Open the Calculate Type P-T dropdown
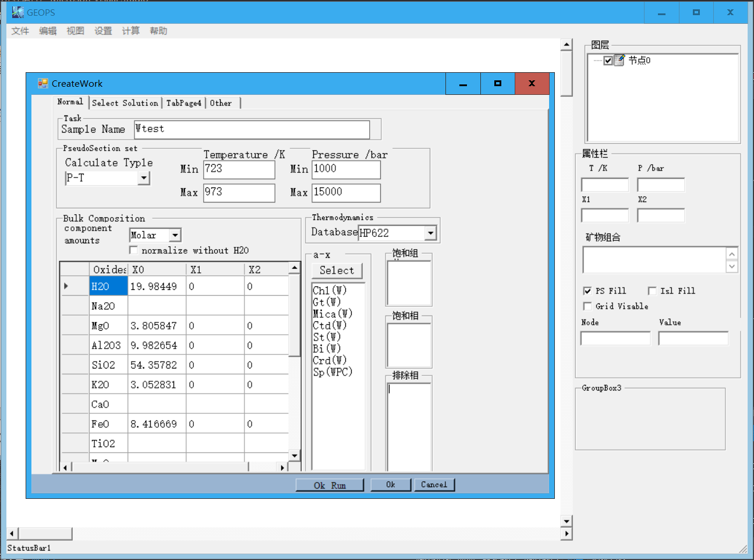The height and width of the screenshot is (560, 754). click(144, 178)
